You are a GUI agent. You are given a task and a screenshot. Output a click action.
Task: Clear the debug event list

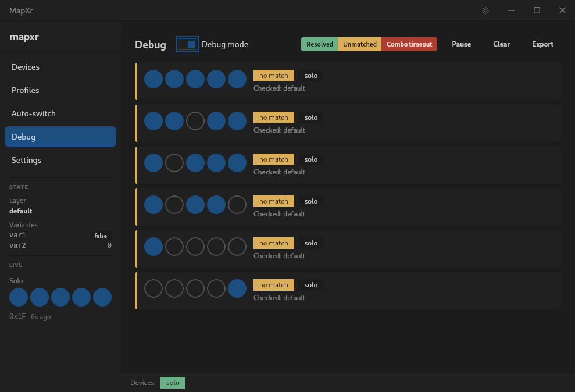pyautogui.click(x=501, y=44)
